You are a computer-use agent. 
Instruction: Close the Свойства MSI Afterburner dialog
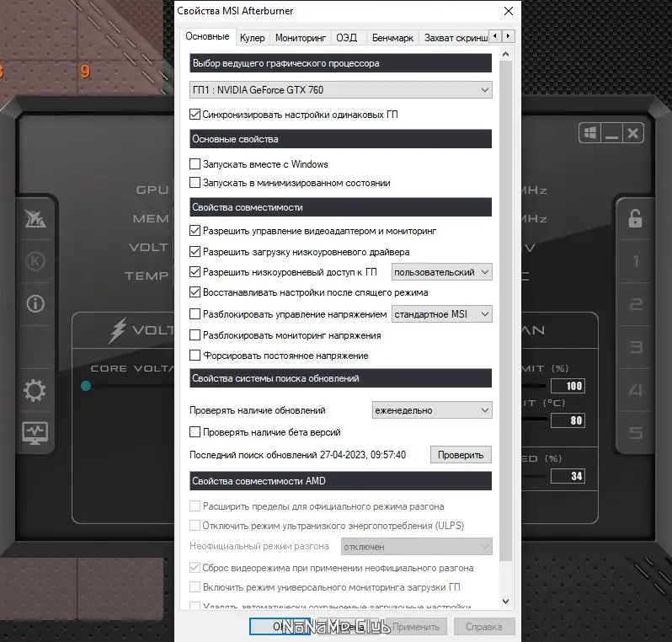pos(509,11)
